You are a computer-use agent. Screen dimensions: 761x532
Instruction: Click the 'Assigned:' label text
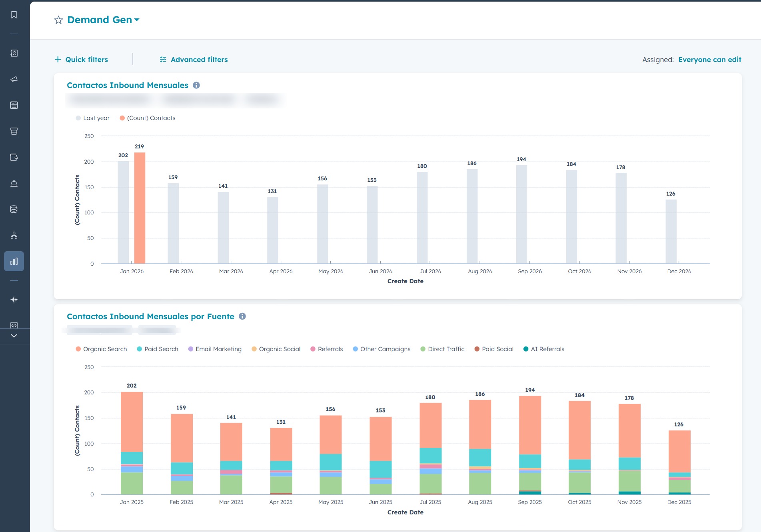pos(658,60)
